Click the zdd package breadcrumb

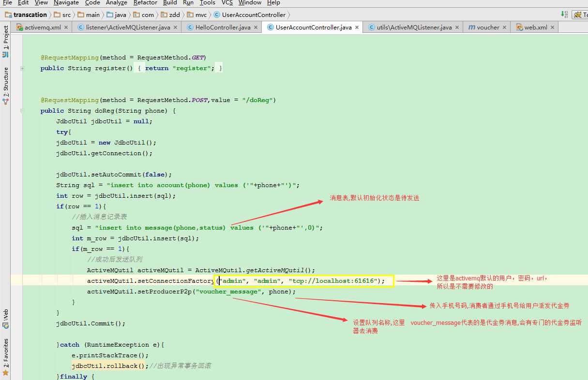click(x=170, y=15)
